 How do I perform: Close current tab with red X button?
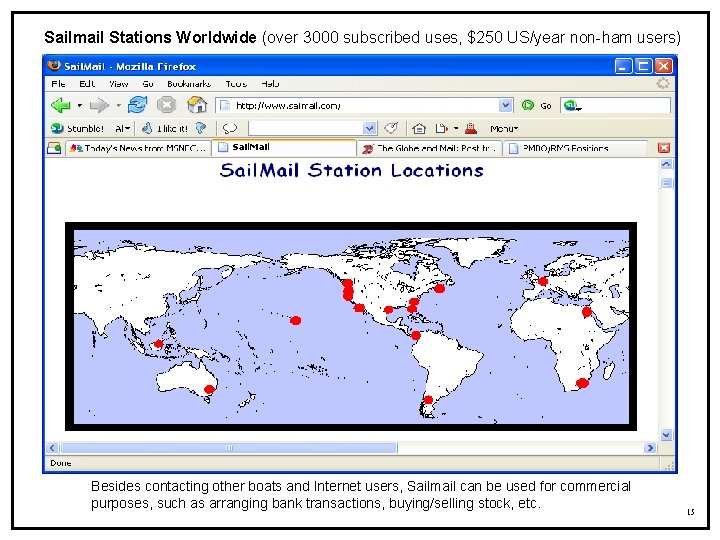(x=664, y=148)
